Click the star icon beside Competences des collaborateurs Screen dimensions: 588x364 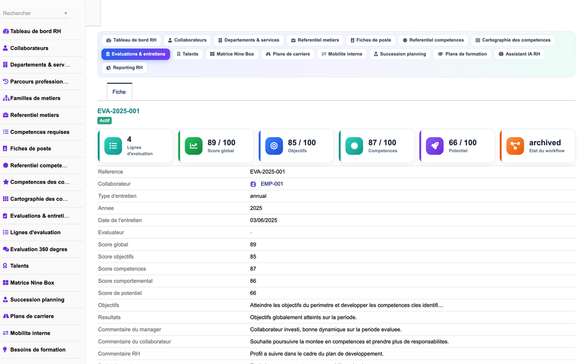point(6,182)
